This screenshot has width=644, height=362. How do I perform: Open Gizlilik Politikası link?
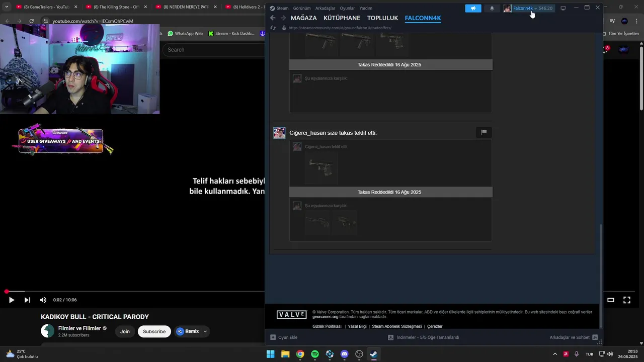[x=327, y=326]
